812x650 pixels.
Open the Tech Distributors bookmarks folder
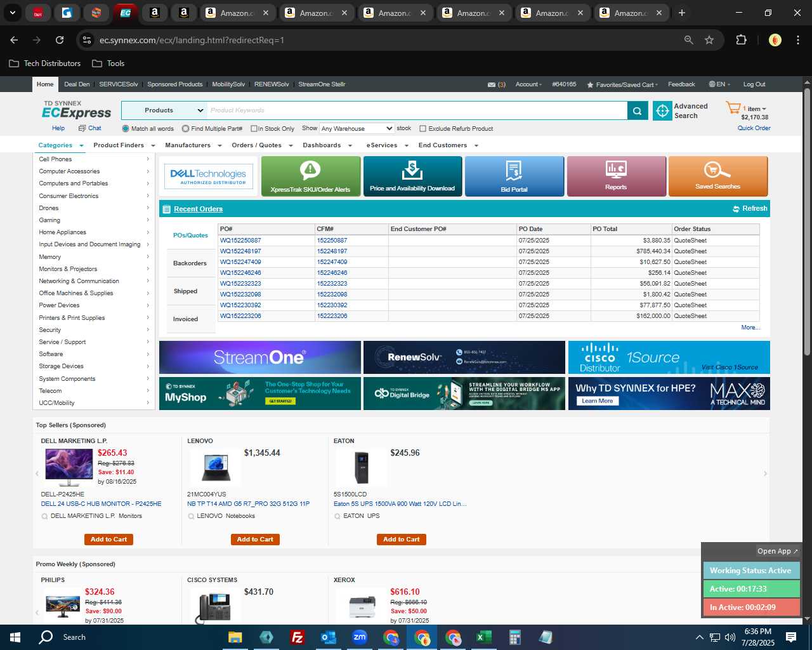point(45,63)
